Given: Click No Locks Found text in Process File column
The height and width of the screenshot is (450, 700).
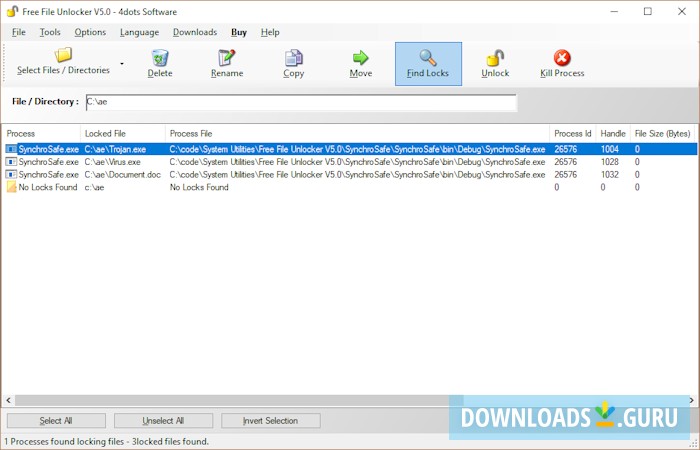Looking at the screenshot, I should (x=199, y=188).
